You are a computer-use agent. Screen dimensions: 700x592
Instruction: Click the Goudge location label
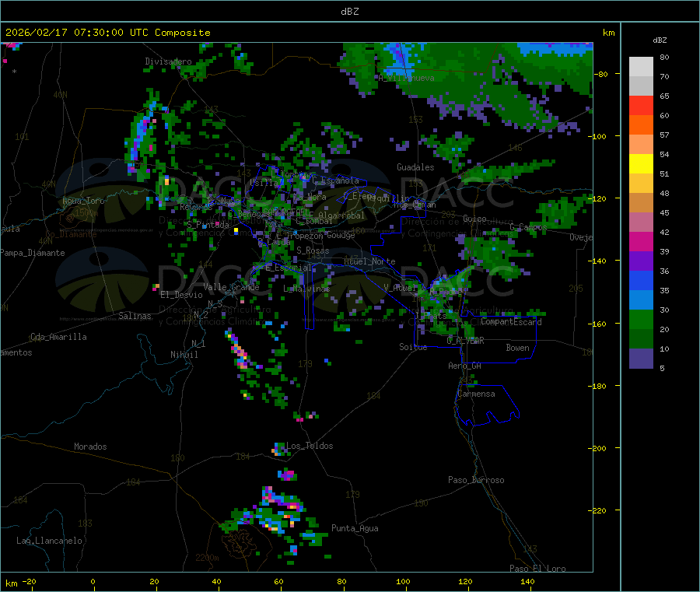point(341,236)
